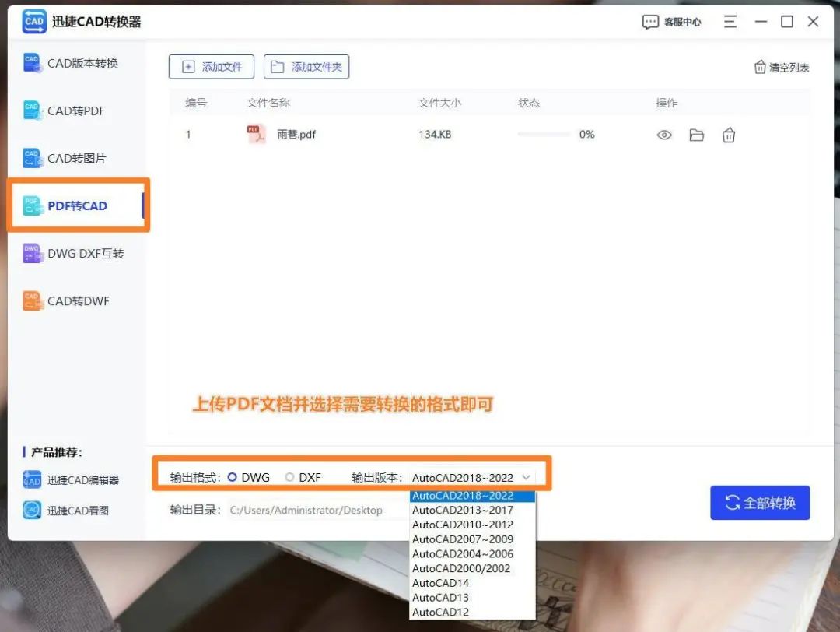
Task: Click the 文件名称 column header
Action: (x=268, y=103)
